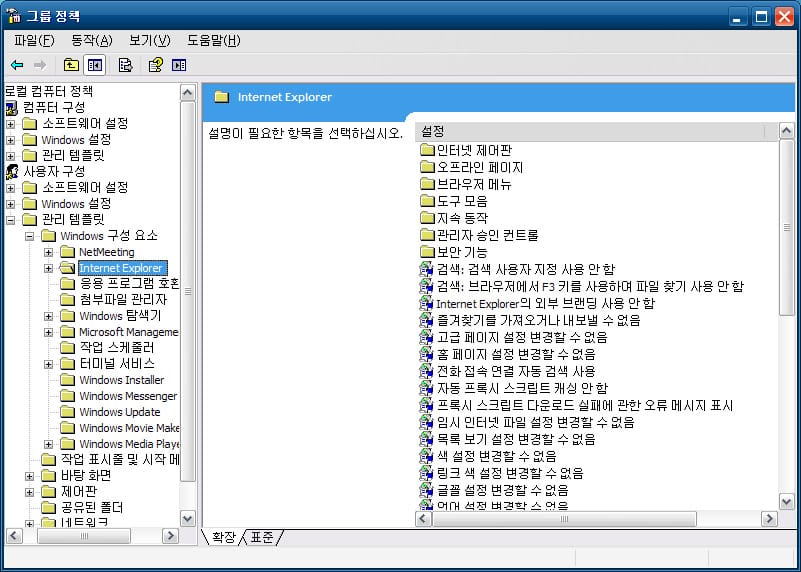801x572 pixels.
Task: Open the 보기(V) menu
Action: coord(150,41)
